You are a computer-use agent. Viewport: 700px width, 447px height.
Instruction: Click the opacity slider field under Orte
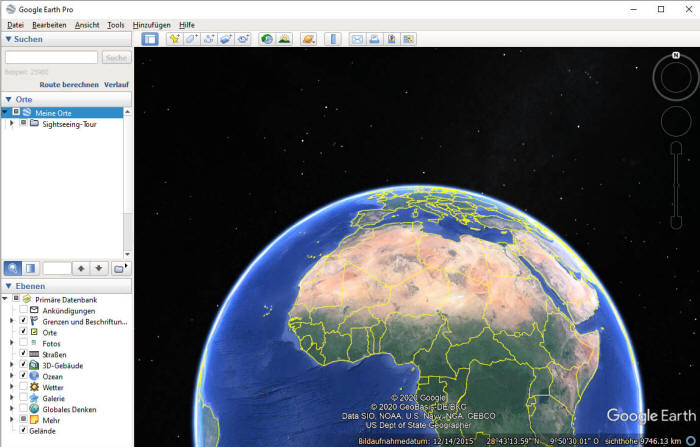pos(57,268)
